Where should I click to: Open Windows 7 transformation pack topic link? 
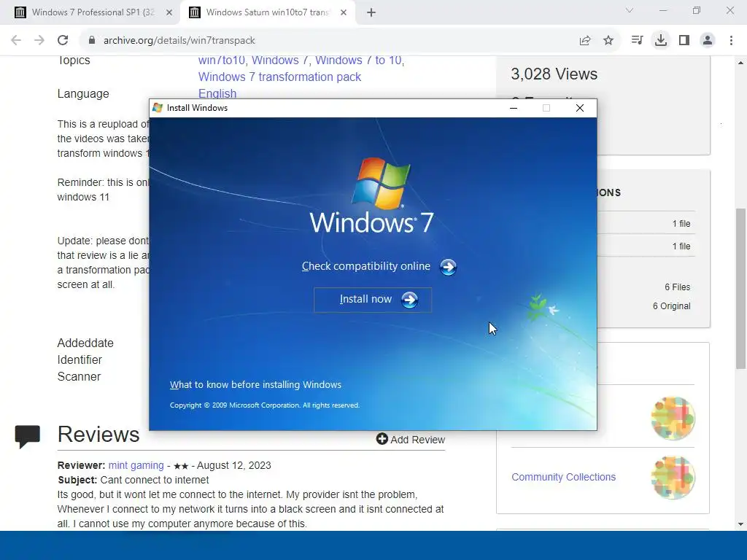pos(279,77)
